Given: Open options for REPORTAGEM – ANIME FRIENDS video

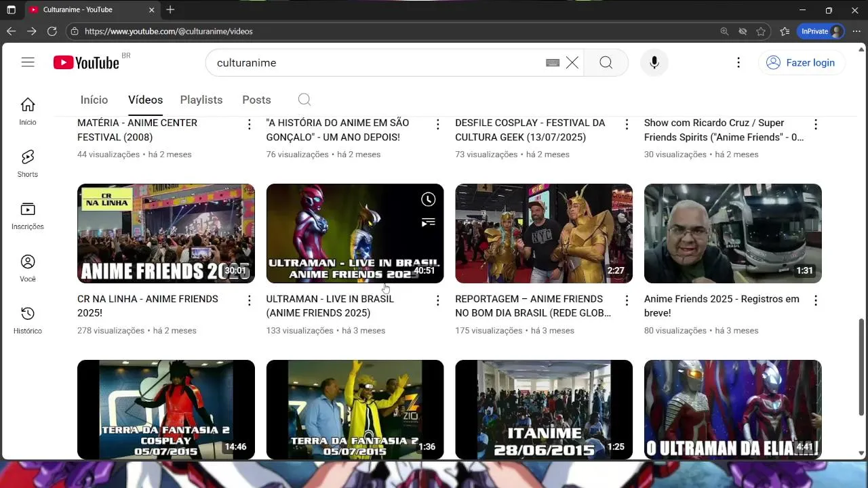Looking at the screenshot, I should (627, 300).
